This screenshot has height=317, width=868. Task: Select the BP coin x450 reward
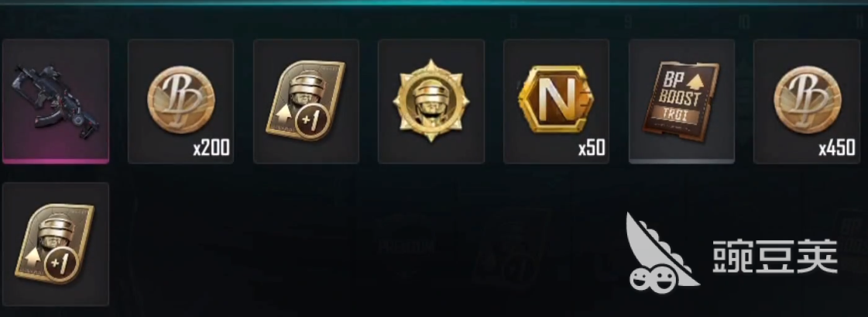(807, 102)
